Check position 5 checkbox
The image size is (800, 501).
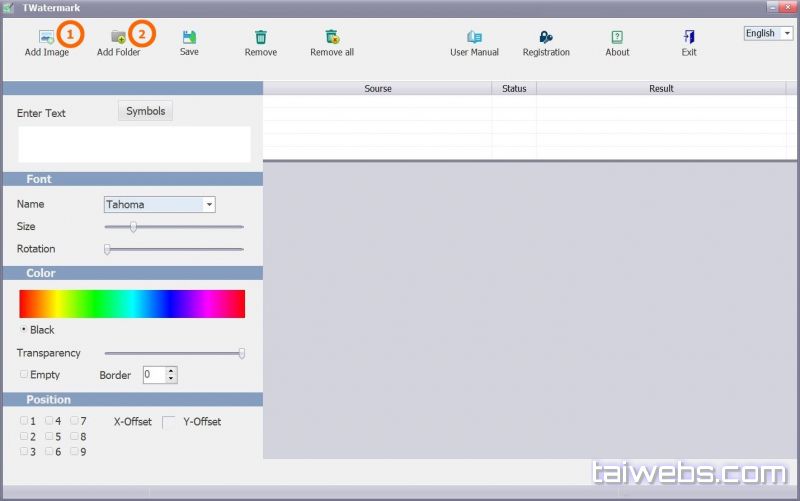pyautogui.click(x=49, y=436)
